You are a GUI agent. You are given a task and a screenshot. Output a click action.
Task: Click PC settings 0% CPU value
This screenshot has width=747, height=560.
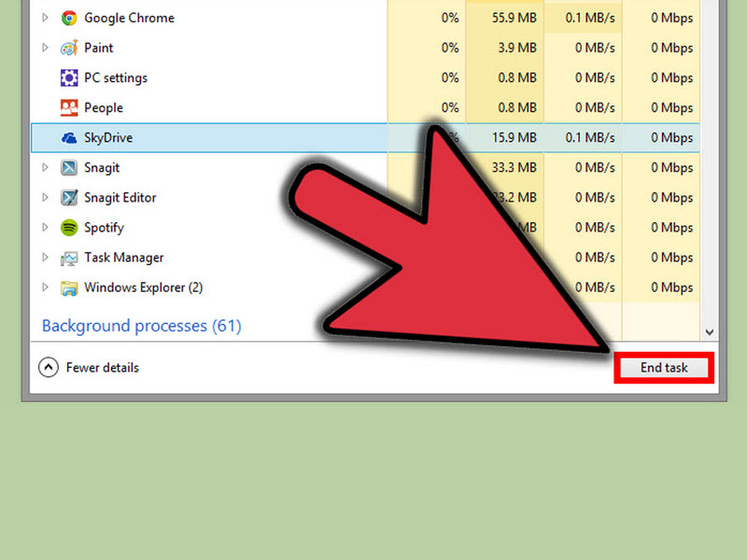[x=450, y=77]
